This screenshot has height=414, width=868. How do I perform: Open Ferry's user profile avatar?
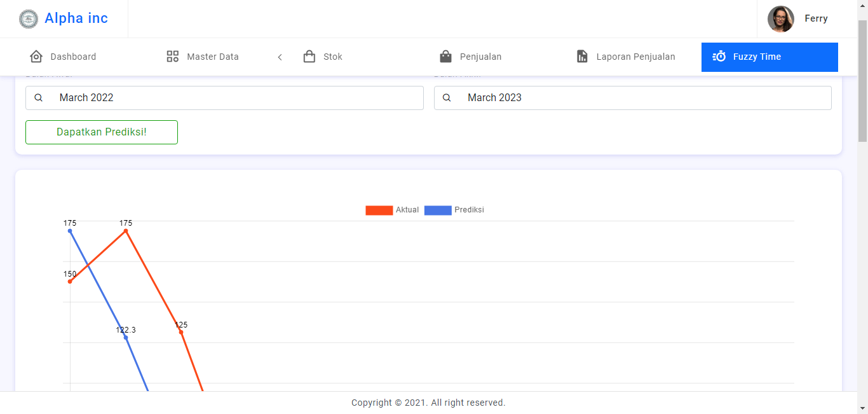(780, 19)
